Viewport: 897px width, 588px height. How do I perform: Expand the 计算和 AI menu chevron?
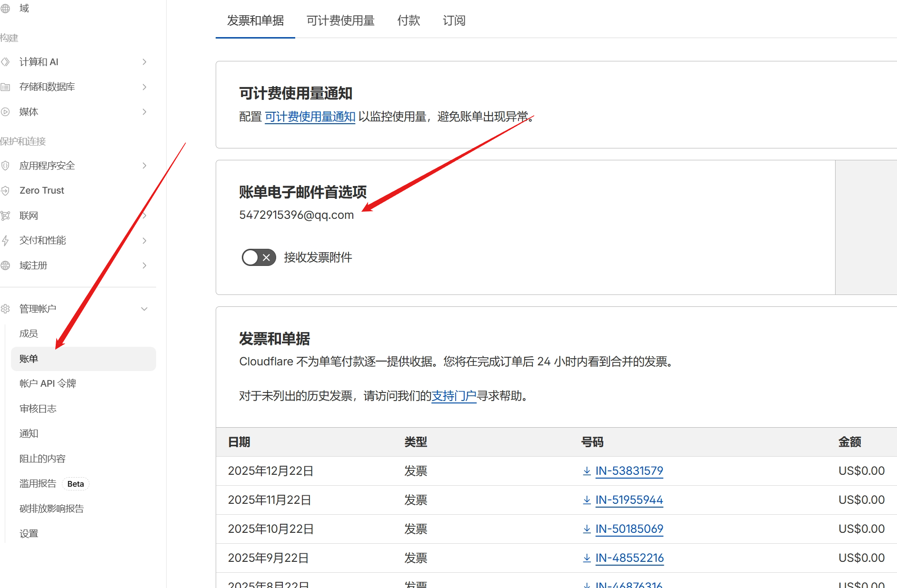(144, 62)
